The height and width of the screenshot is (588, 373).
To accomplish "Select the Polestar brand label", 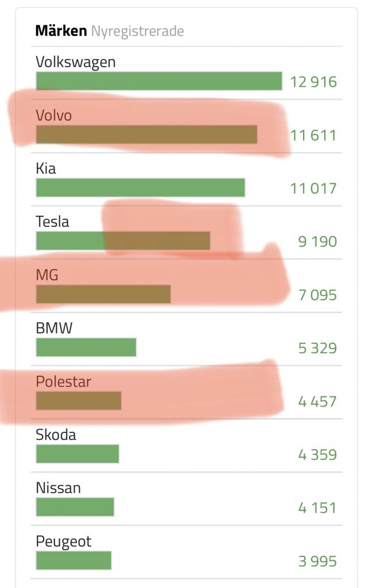I will [63, 382].
